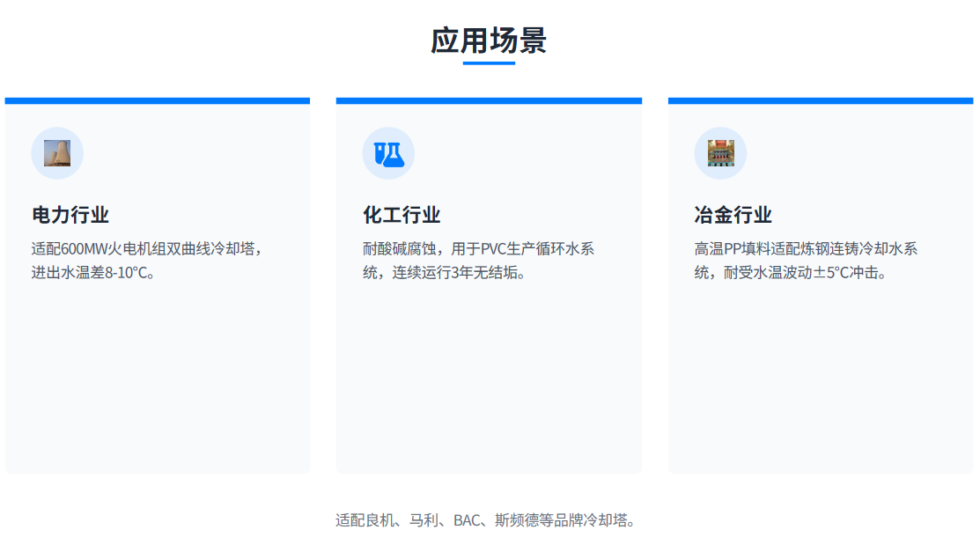
Task: Click the blue top bar of 冶金行业 card
Action: coord(820,100)
